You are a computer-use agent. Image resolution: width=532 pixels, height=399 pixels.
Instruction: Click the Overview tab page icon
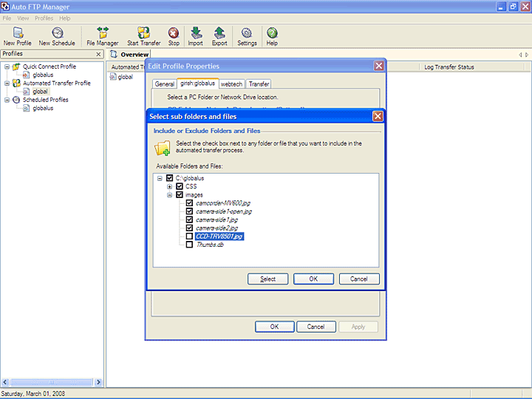click(x=114, y=54)
